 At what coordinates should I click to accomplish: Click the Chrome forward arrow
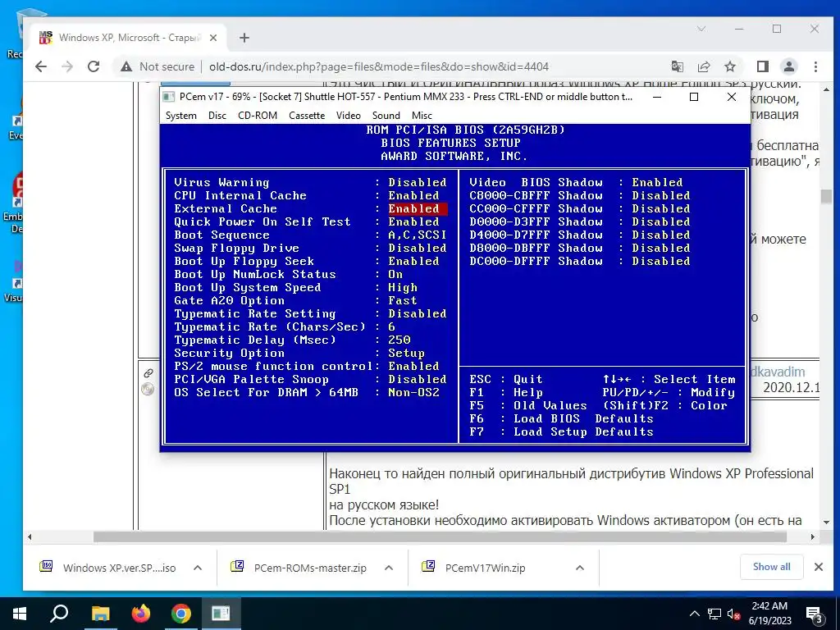coord(67,66)
